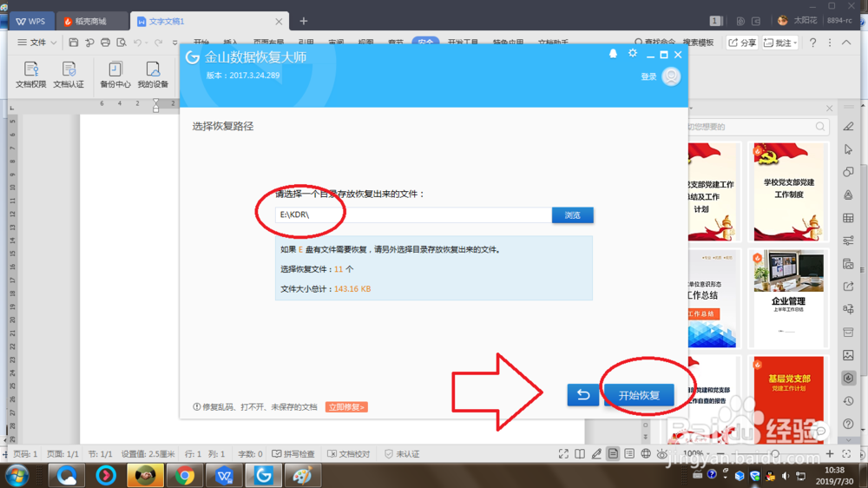Toggle eye protection mode icon
868x488 pixels.
[662, 453]
